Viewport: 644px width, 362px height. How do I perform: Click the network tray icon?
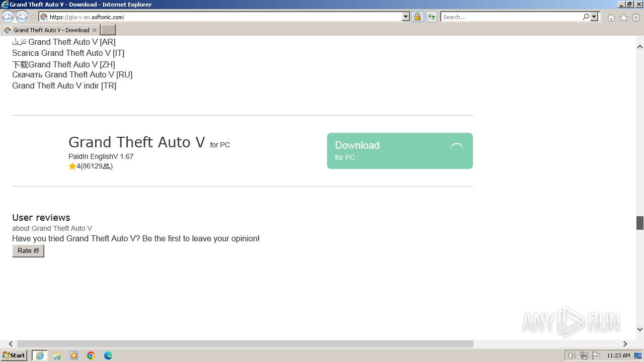(x=584, y=355)
